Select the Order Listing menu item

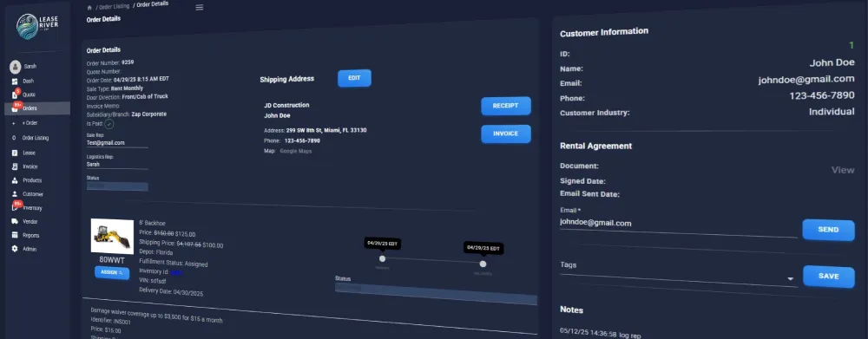[x=36, y=138]
